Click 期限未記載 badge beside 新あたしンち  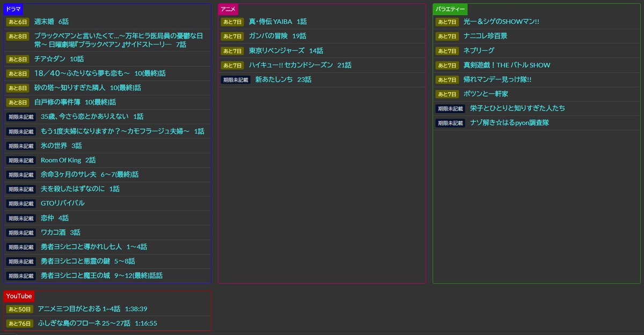[236, 80]
